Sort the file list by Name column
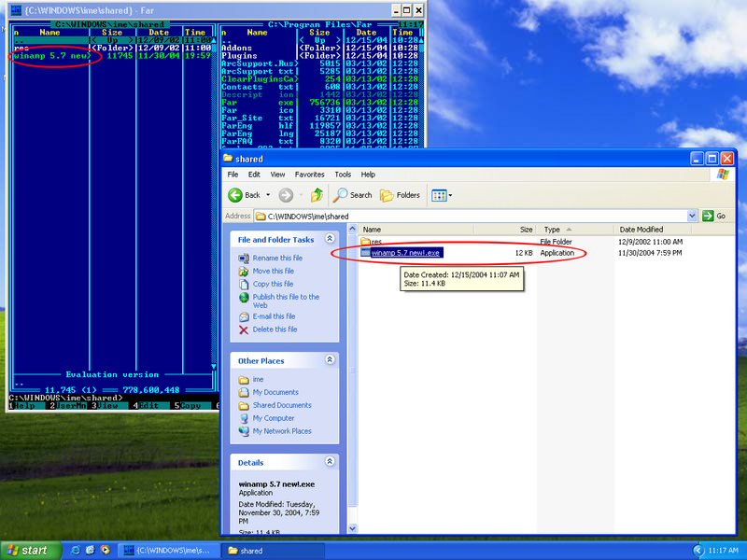Screen dimensions: 747x560 pyautogui.click(x=416, y=230)
